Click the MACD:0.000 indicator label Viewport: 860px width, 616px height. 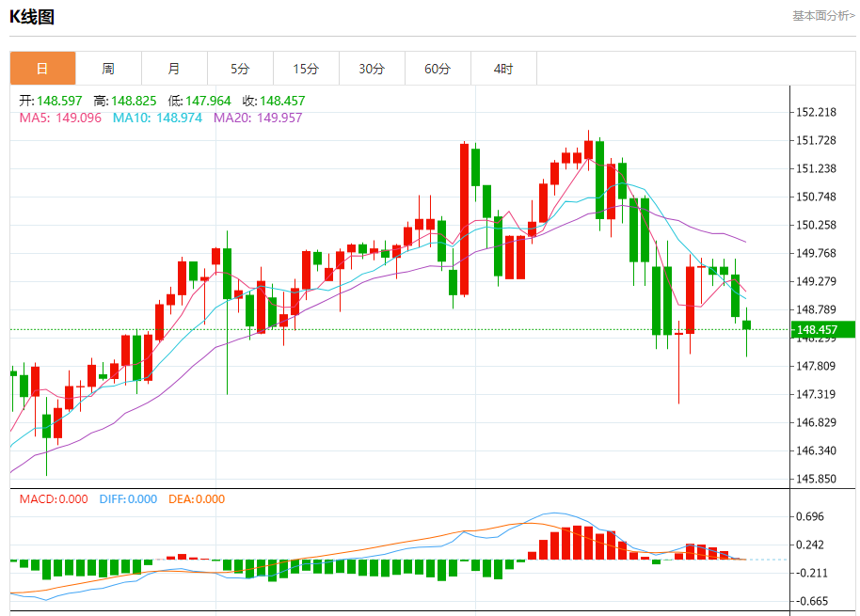pos(54,499)
